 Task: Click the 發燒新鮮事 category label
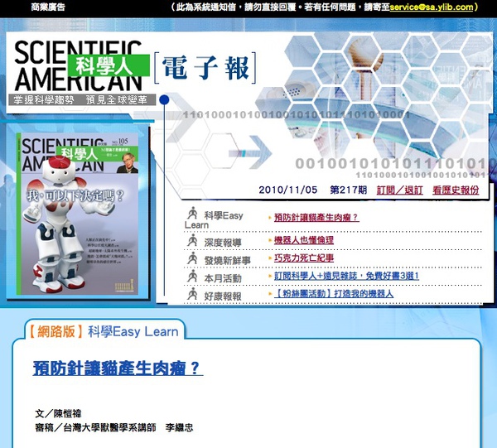(x=227, y=260)
